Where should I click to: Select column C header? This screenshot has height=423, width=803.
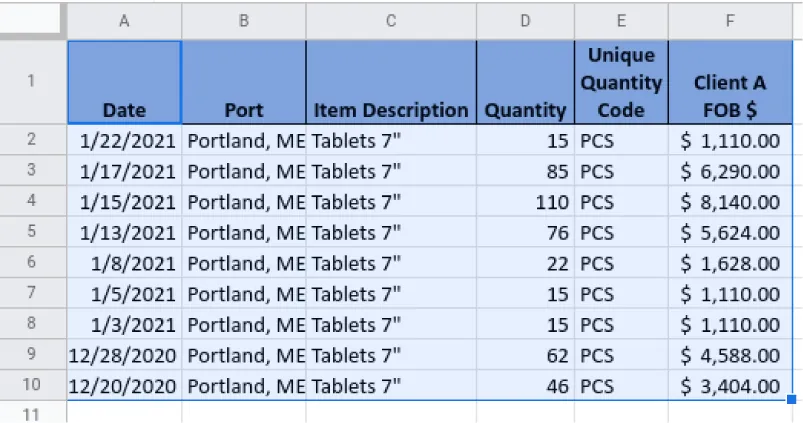[x=390, y=20]
